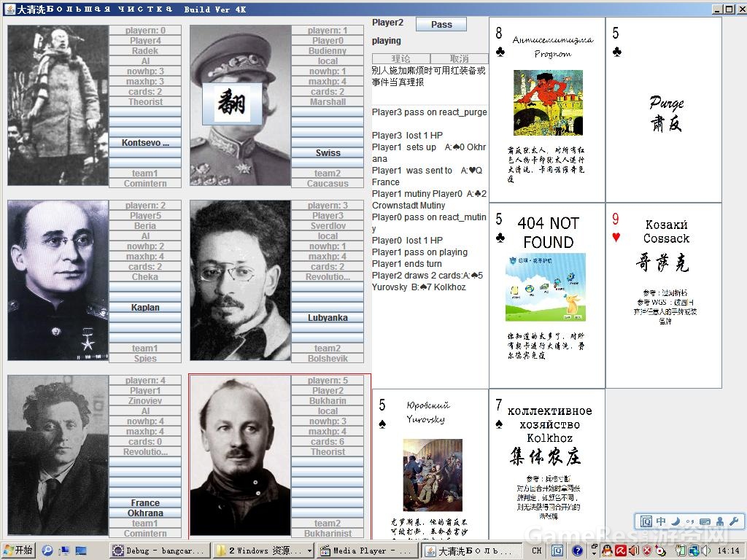Click log line 'Player0 lost 1 HP'

pyautogui.click(x=407, y=241)
